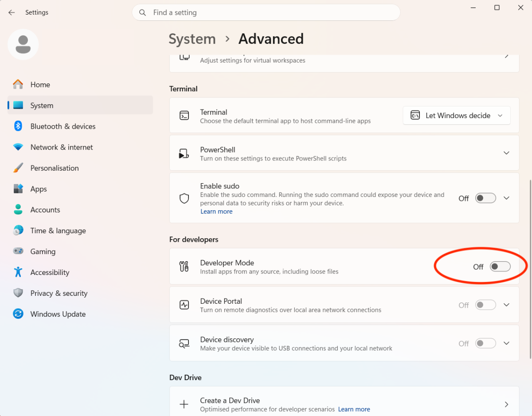Viewport: 532px width, 416px height.
Task: Open the Let Windows decide dropdown
Action: (x=457, y=115)
